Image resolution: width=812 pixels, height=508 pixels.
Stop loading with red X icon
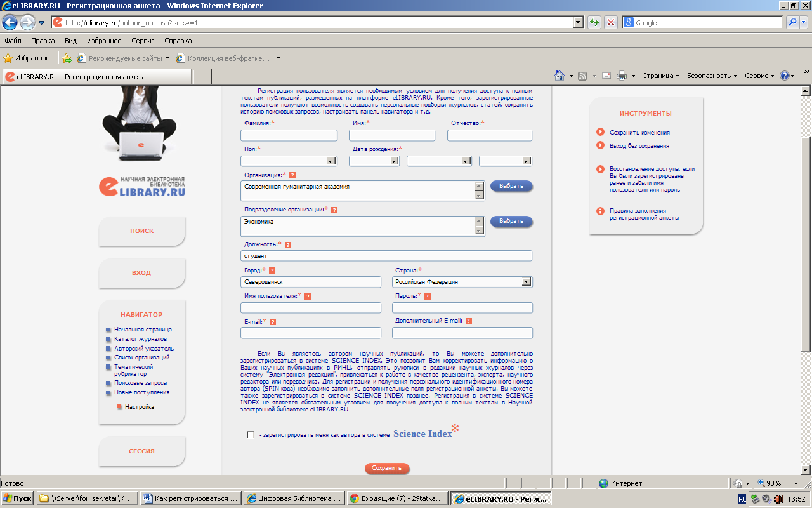click(x=611, y=22)
